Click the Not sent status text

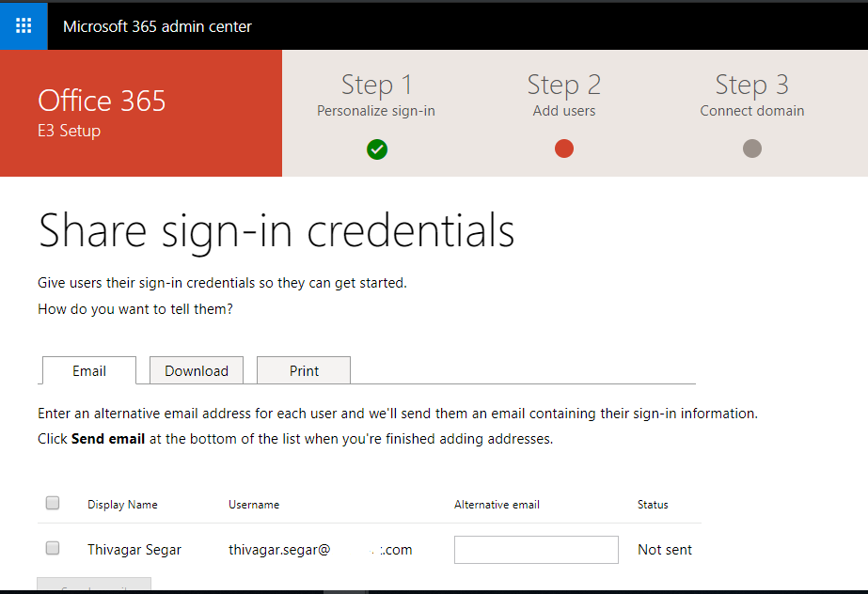click(x=664, y=549)
